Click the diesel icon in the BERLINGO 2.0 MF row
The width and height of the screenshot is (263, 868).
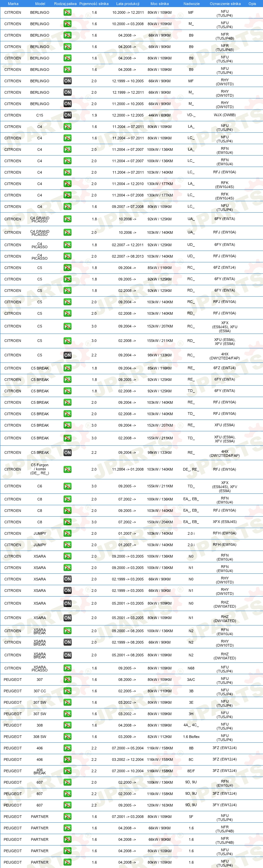pyautogui.click(x=68, y=81)
